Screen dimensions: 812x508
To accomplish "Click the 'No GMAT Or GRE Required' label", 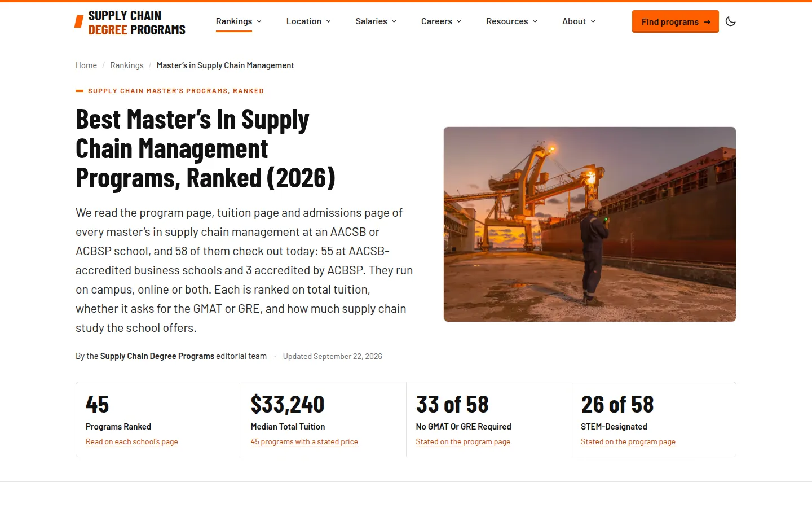I will point(464,427).
